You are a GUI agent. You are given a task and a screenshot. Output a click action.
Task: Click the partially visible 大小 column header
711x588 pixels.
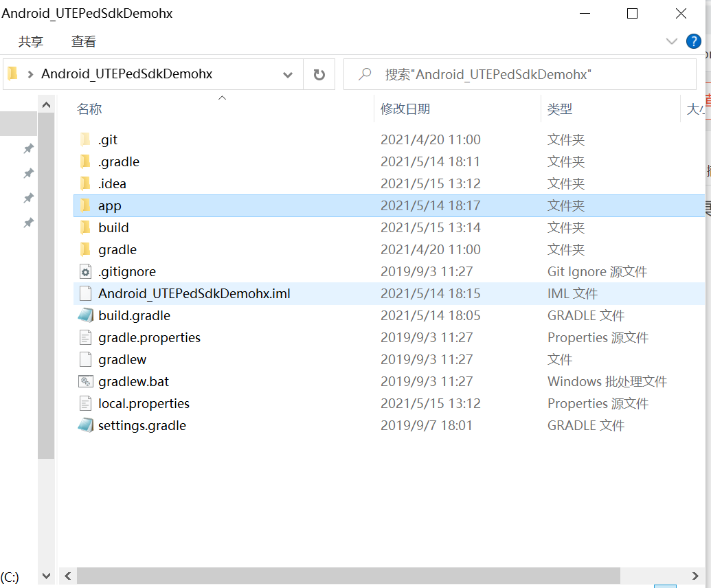(695, 109)
